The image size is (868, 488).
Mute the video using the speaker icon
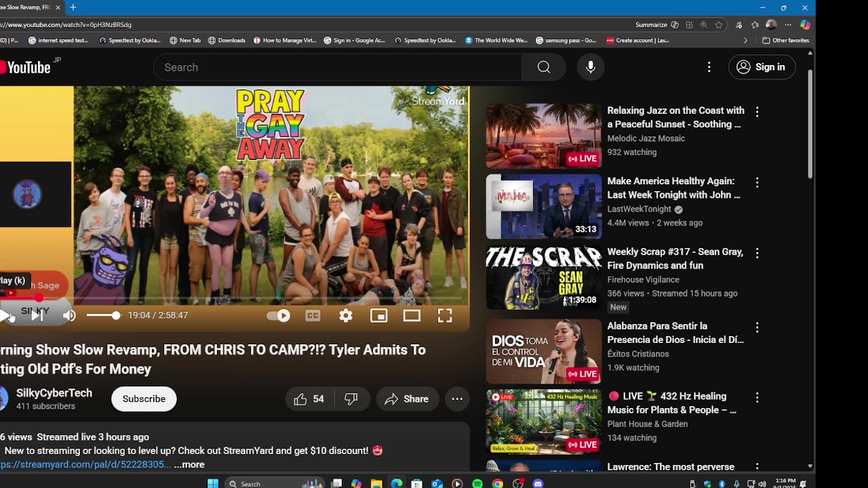click(x=69, y=315)
